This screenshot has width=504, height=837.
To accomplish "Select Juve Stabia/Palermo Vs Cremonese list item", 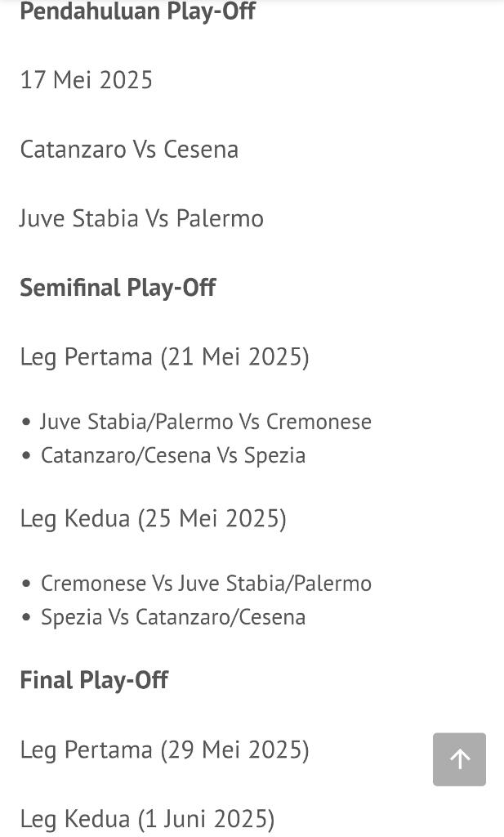I will 206,422.
